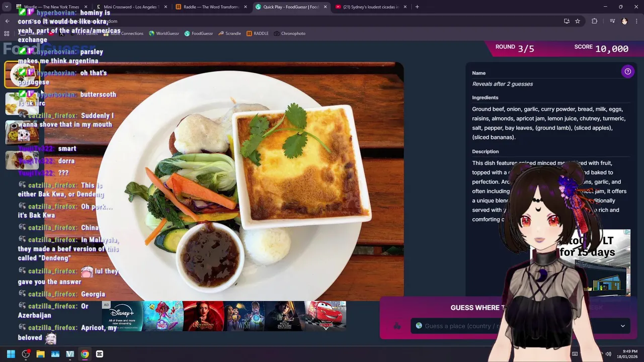
Task: Open the media control icon
Action: pyautogui.click(x=612, y=21)
